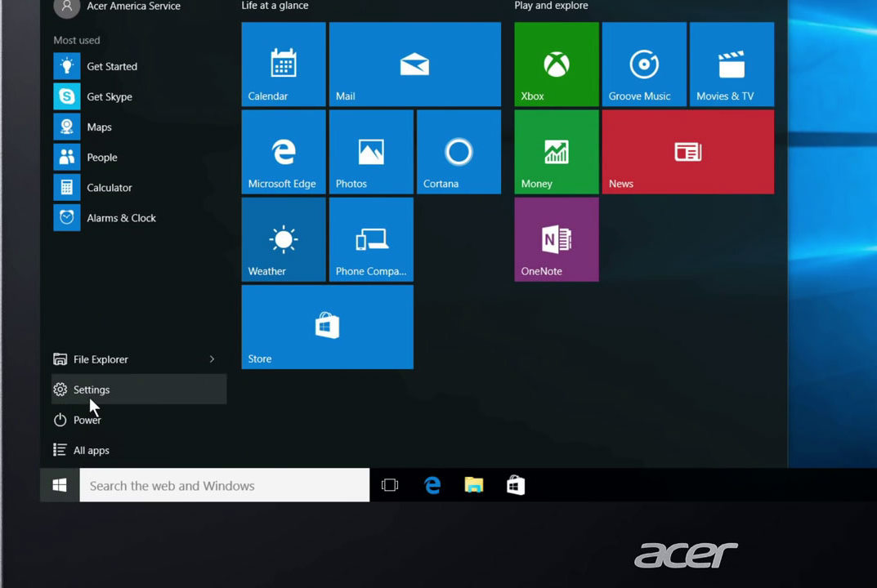Show All apps list
Viewport: 877px width, 588px height.
tap(91, 450)
